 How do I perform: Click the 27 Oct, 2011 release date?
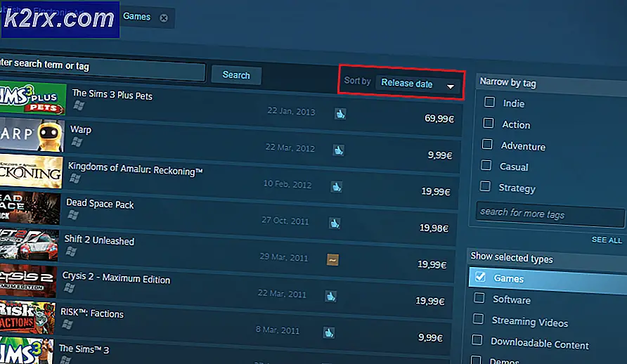pos(285,221)
